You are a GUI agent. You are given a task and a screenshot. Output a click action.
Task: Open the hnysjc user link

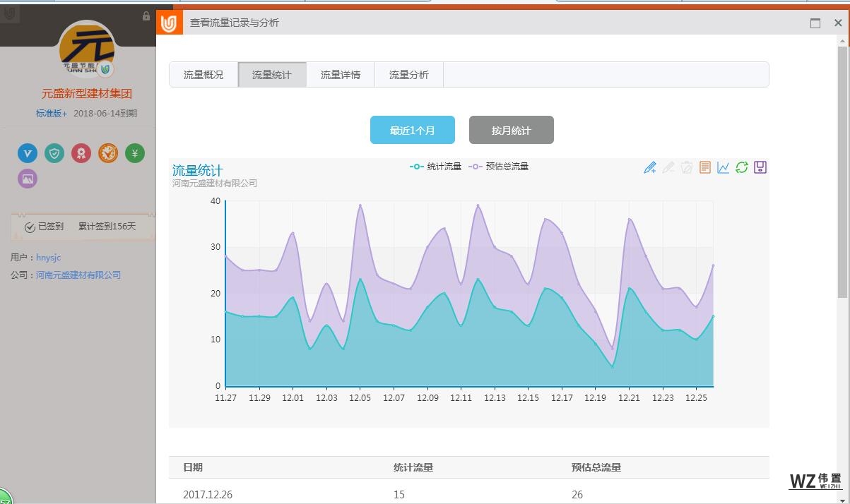(x=49, y=258)
